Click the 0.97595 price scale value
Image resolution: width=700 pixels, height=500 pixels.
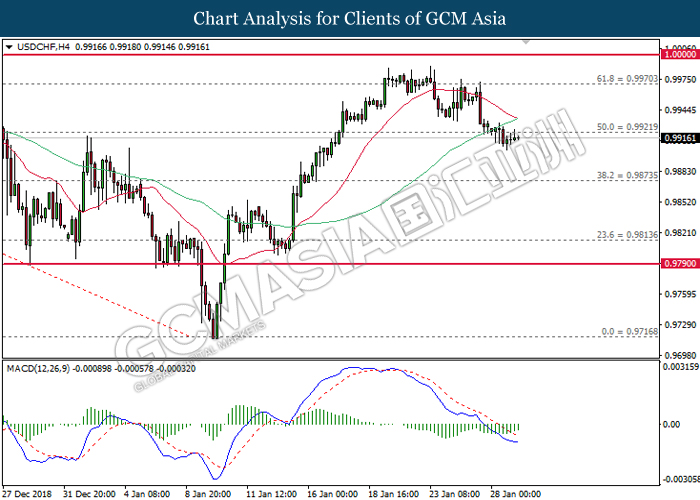(680, 294)
